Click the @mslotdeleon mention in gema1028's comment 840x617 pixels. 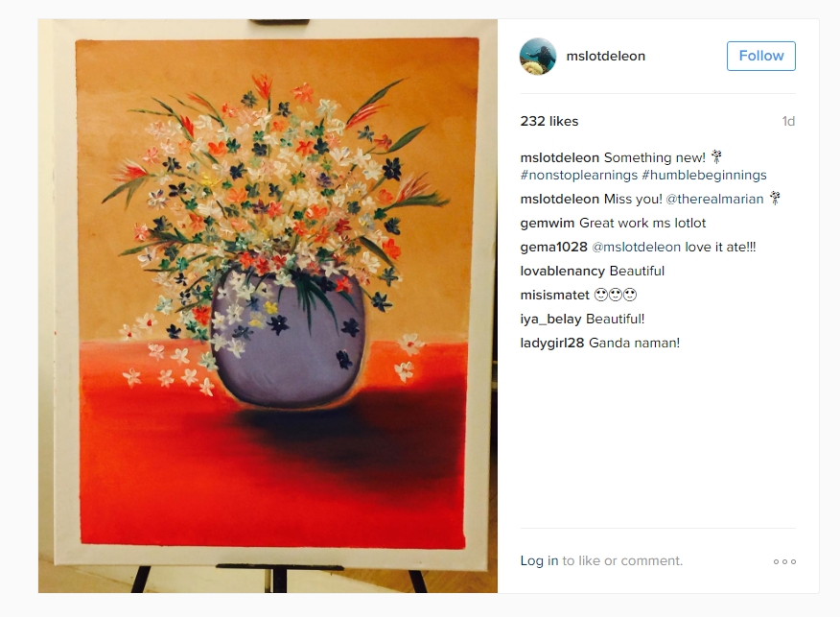tap(636, 248)
